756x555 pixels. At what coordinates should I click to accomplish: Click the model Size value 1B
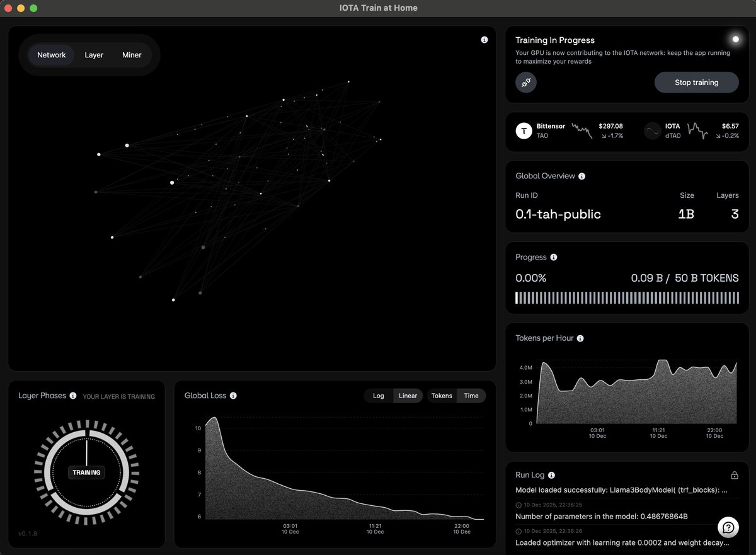pos(686,214)
